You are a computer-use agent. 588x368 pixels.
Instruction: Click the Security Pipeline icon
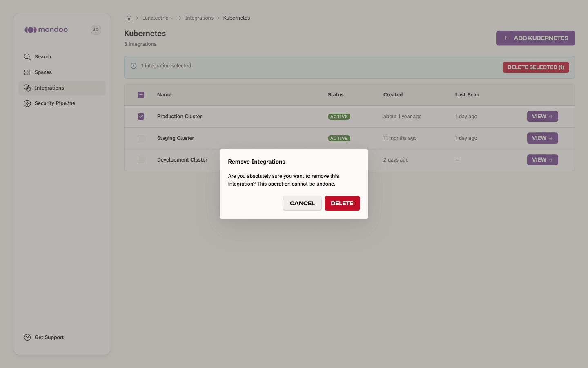(x=27, y=103)
